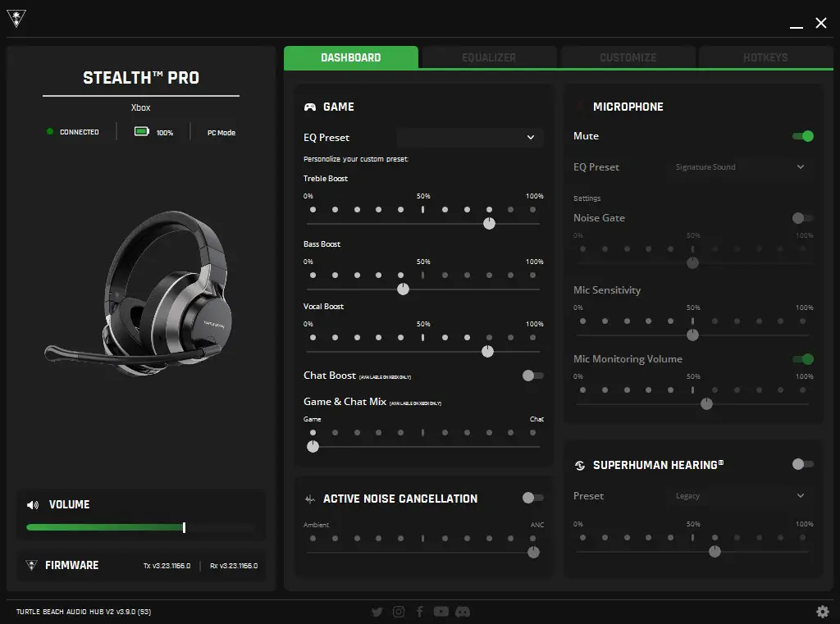Image resolution: width=840 pixels, height=624 pixels.
Task: Click the volume speaker icon
Action: click(33, 504)
